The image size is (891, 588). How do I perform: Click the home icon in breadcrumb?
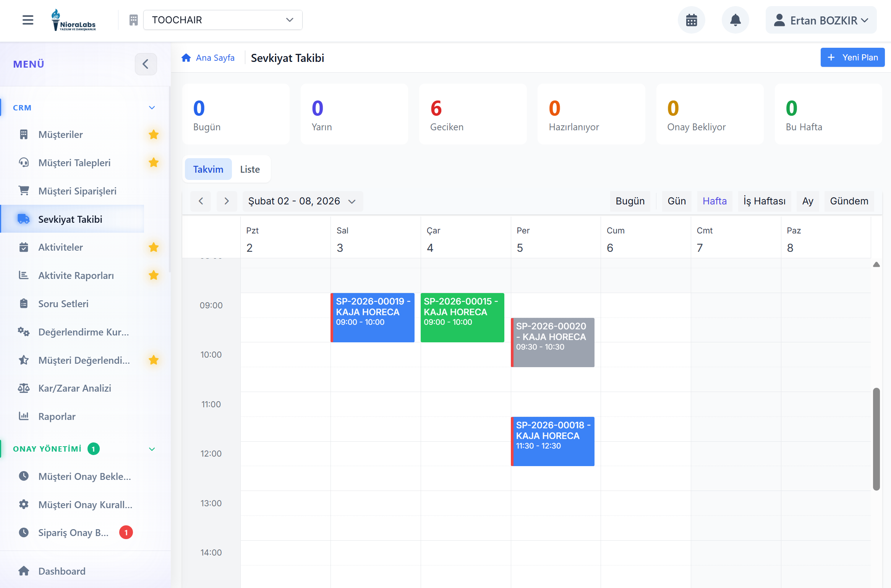click(x=186, y=58)
